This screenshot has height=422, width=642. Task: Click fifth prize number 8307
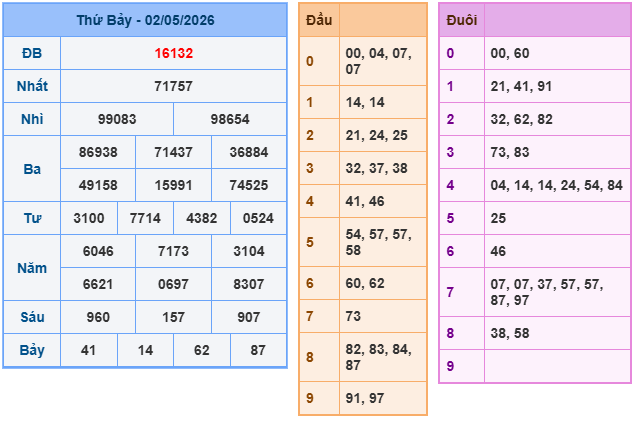(x=249, y=284)
